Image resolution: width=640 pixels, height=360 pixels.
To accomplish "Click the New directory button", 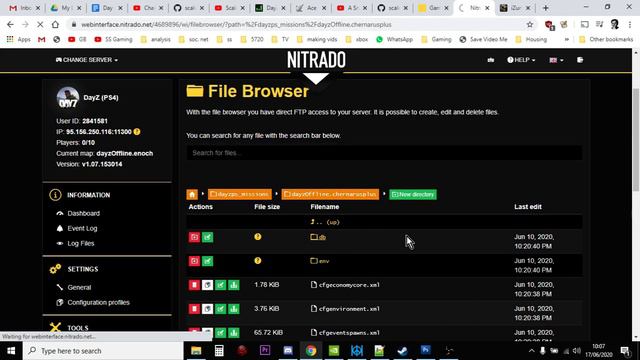I will (x=413, y=194).
